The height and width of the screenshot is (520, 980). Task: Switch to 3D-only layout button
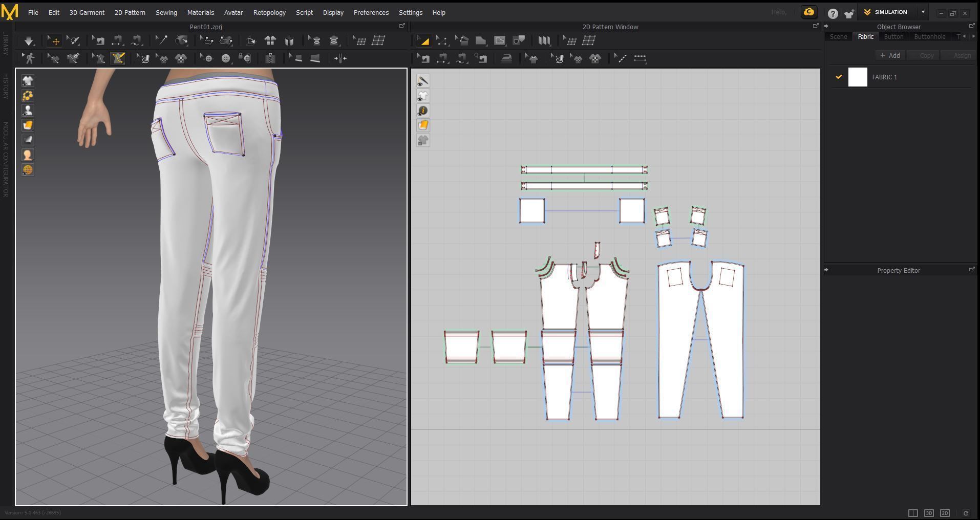click(929, 513)
